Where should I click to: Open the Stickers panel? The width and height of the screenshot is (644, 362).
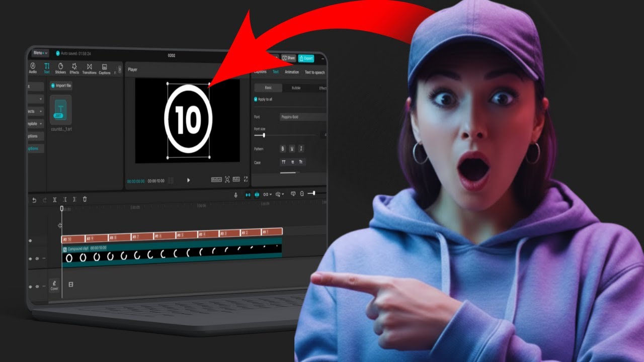tap(60, 68)
